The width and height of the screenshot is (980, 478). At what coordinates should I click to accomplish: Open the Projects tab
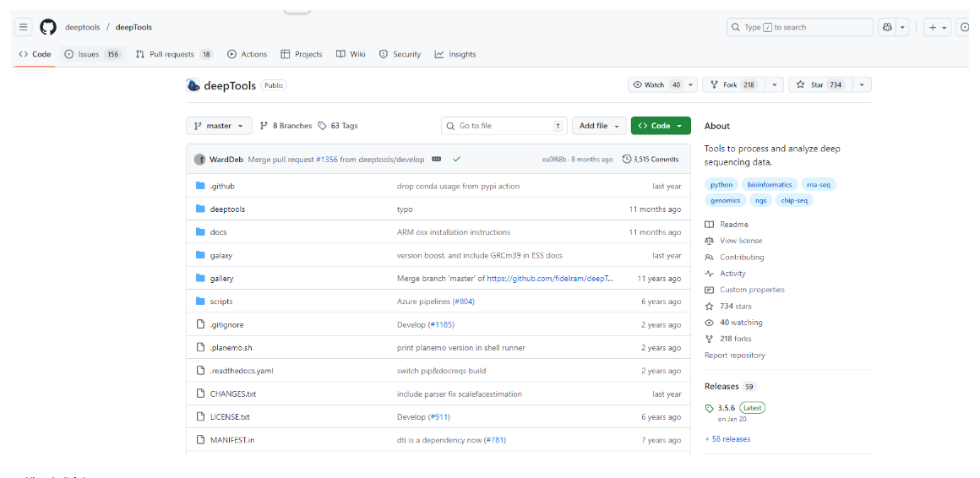point(302,54)
